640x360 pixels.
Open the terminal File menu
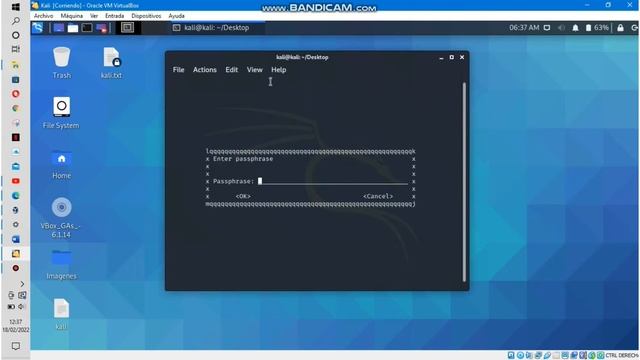[x=178, y=70]
